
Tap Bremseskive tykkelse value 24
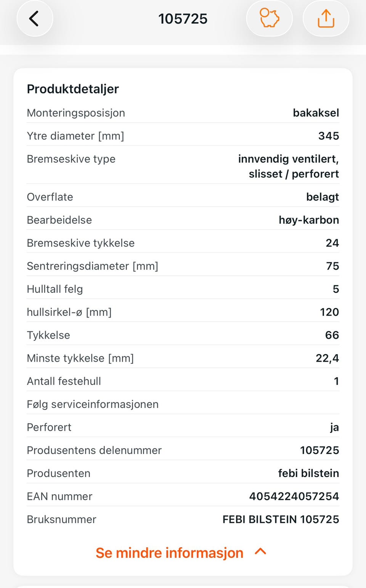click(x=332, y=243)
